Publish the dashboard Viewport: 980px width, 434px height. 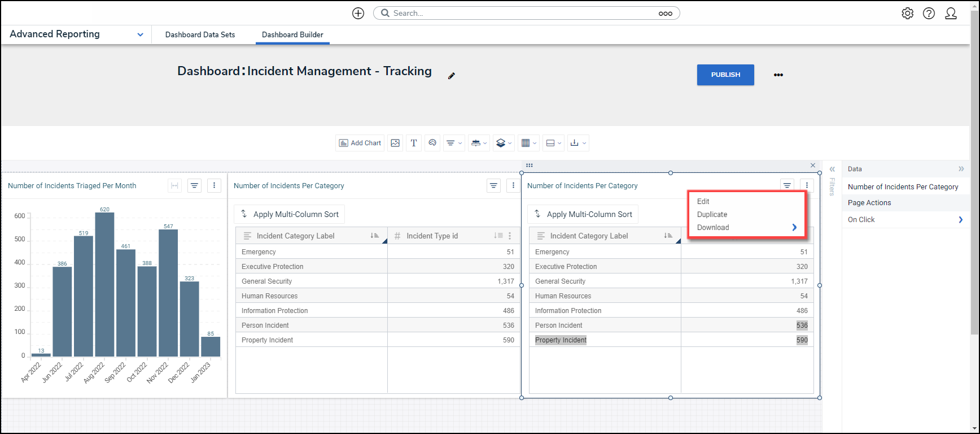point(725,75)
